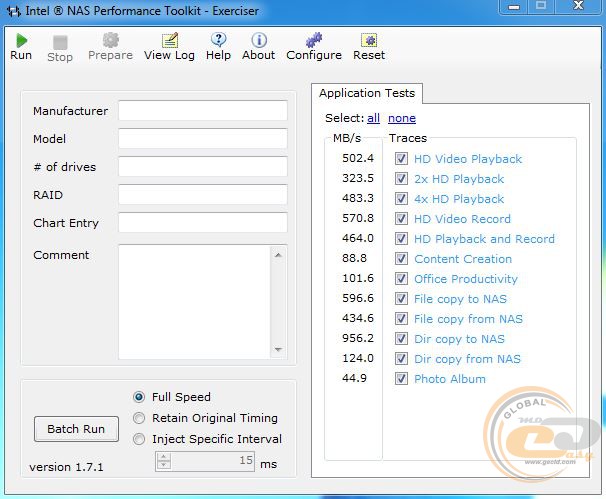Click the Prepare gear icon
This screenshot has width=606, height=499.
click(x=111, y=40)
